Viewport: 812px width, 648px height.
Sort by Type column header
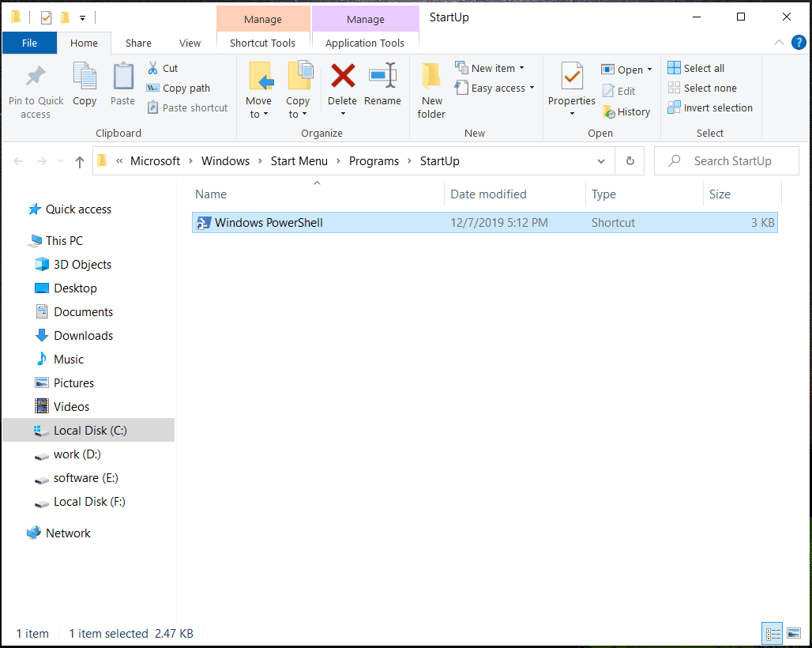pos(645,194)
